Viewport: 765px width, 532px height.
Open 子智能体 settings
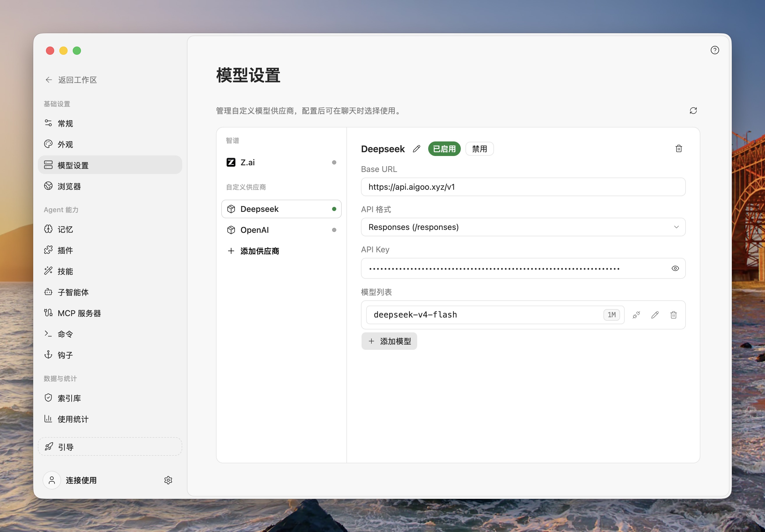110,292
